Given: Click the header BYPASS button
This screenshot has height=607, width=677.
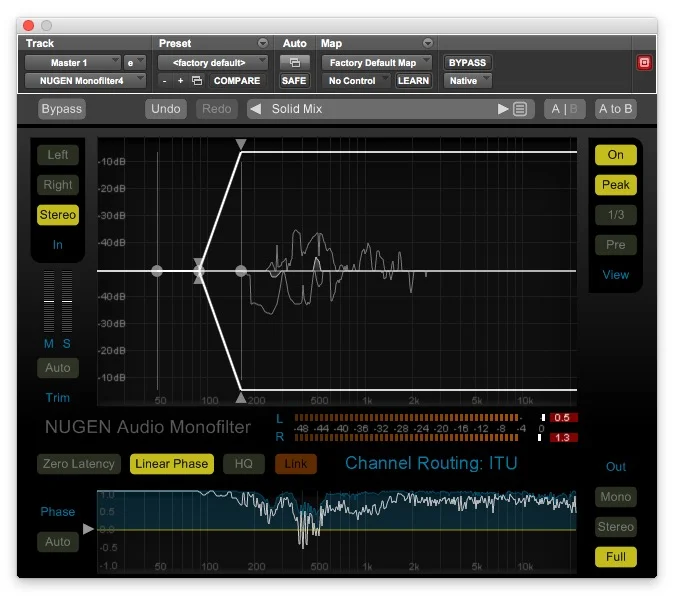Looking at the screenshot, I should (468, 63).
